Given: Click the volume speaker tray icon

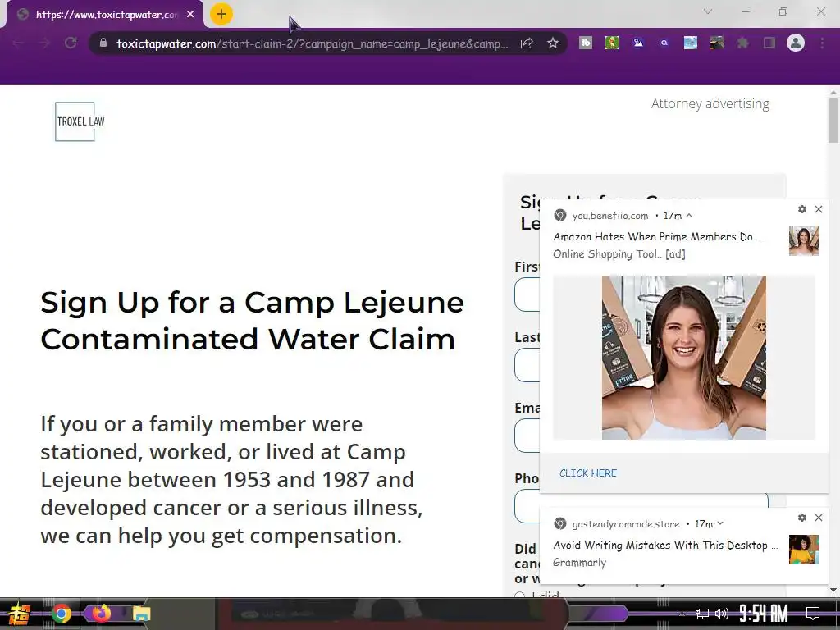Looking at the screenshot, I should pos(722,614).
